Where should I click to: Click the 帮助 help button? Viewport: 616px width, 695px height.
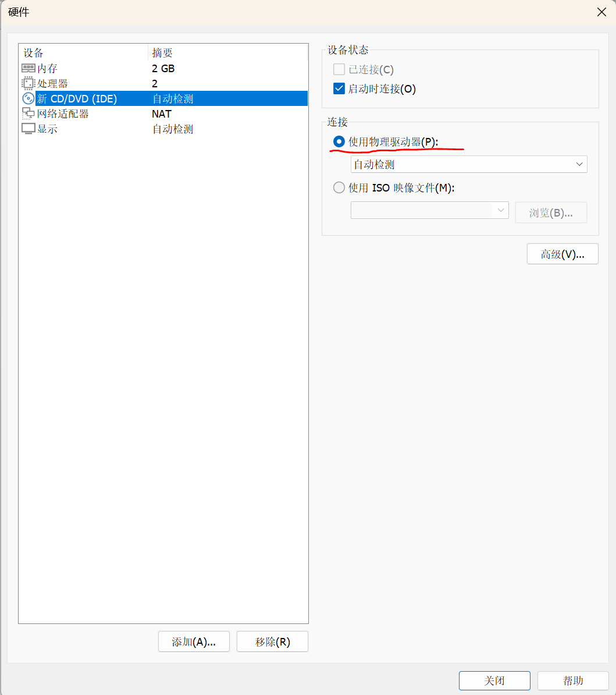573,680
